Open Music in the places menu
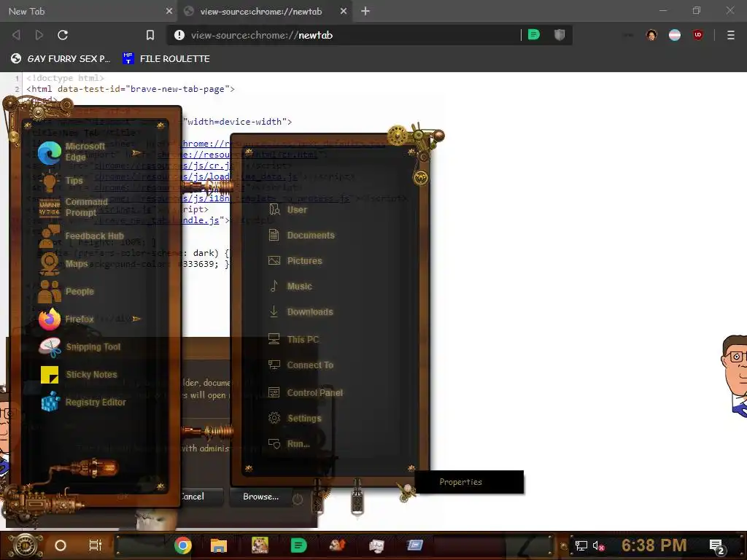Viewport: 747px width, 560px height. click(x=290, y=286)
